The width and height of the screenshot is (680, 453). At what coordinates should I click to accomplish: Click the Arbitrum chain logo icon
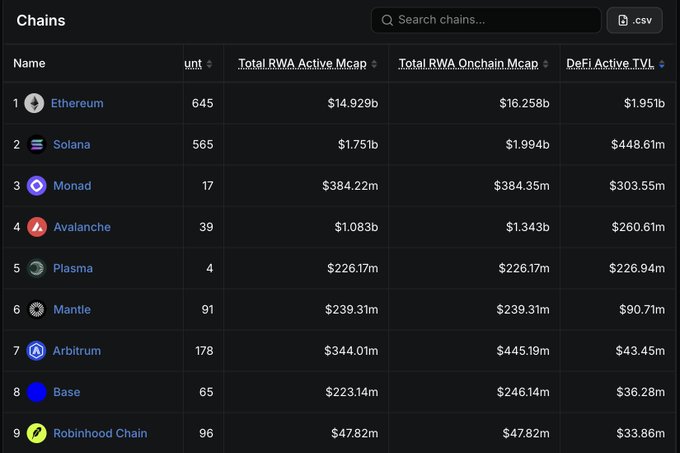click(x=36, y=351)
